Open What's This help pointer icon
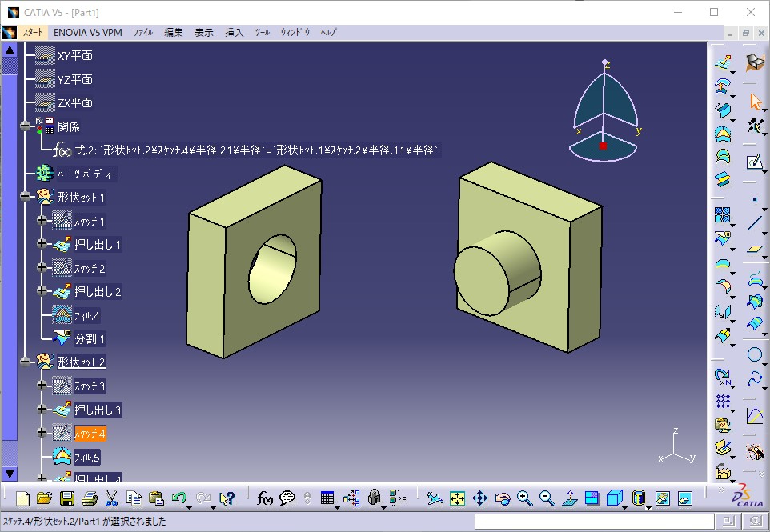The image size is (770, 532). click(x=227, y=498)
